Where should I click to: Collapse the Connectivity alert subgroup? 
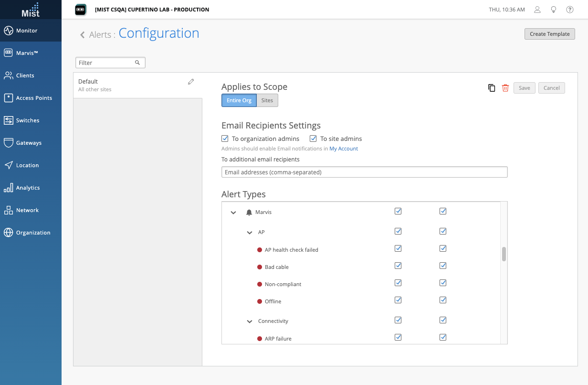point(250,321)
